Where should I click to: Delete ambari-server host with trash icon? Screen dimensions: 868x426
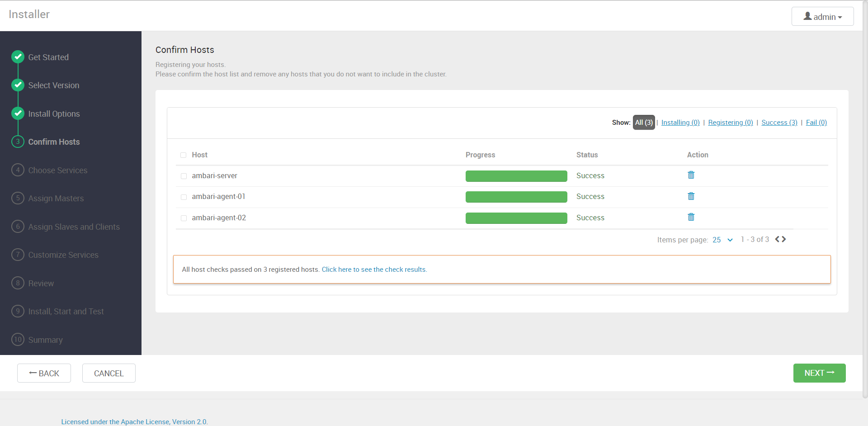click(691, 175)
